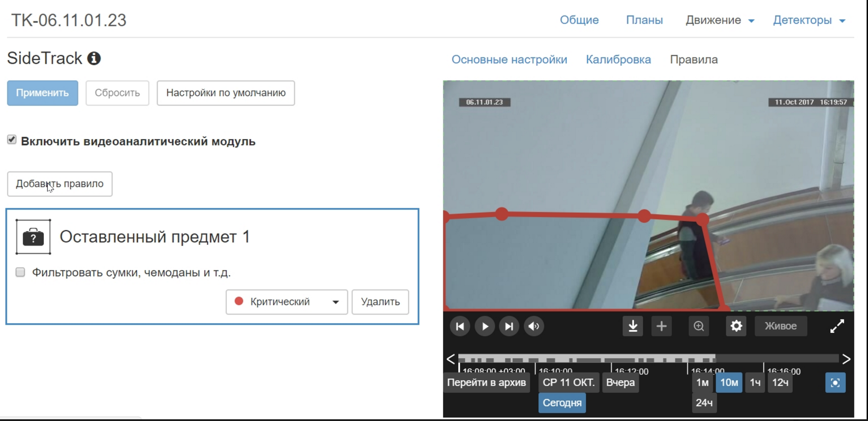Set timeline scale to 1м
Viewport: 868px width, 421px height.
click(x=702, y=383)
